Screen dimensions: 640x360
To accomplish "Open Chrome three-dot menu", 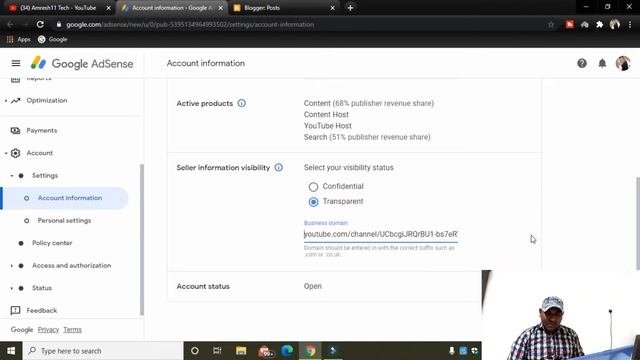I will coord(630,24).
